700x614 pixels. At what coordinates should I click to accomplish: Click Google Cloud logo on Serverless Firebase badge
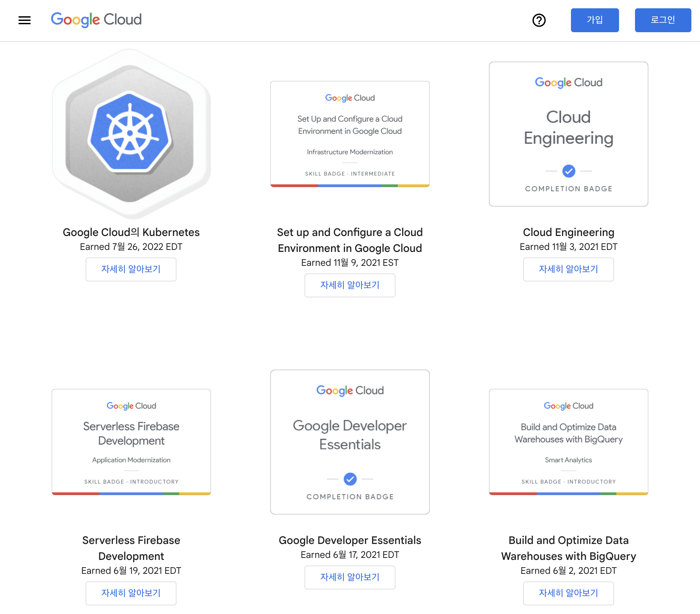coord(131,406)
